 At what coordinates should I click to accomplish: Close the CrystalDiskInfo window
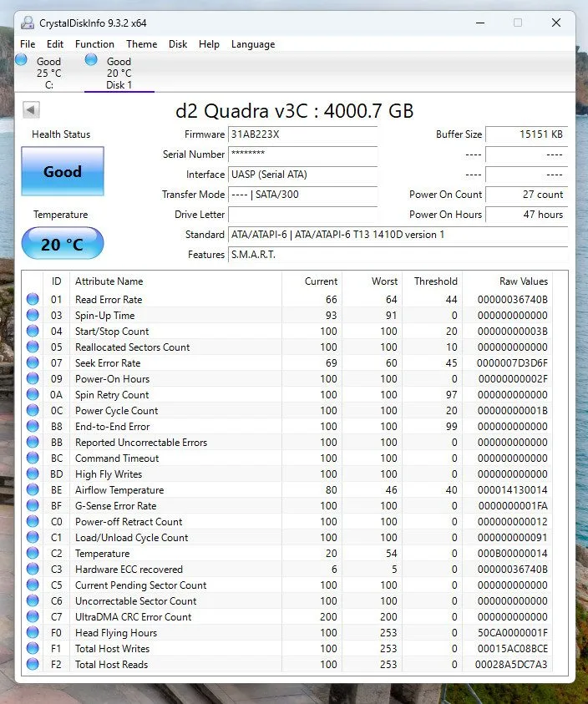click(x=556, y=23)
